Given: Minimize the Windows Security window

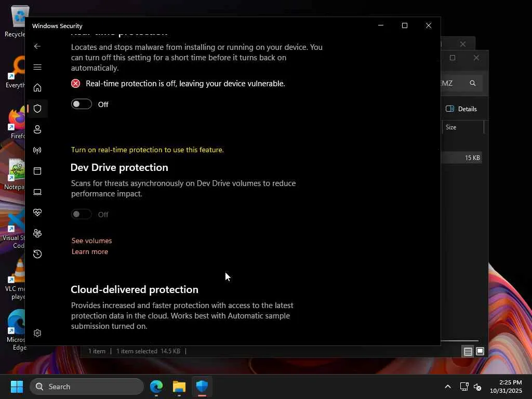Looking at the screenshot, I should click(x=381, y=25).
